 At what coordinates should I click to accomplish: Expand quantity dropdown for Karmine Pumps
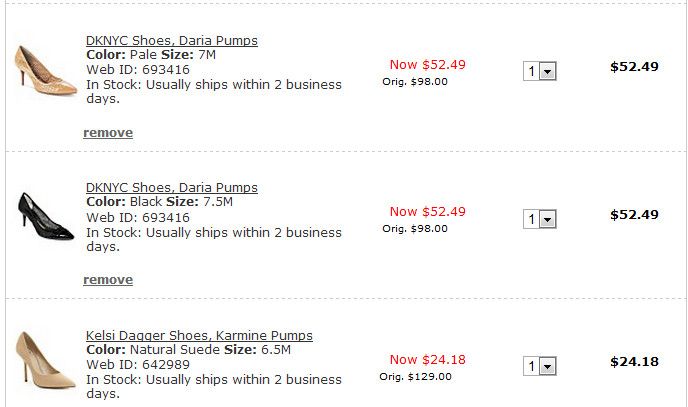[540, 366]
